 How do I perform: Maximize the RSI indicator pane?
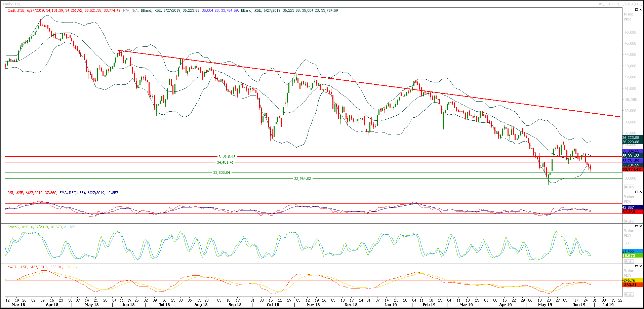637,192
